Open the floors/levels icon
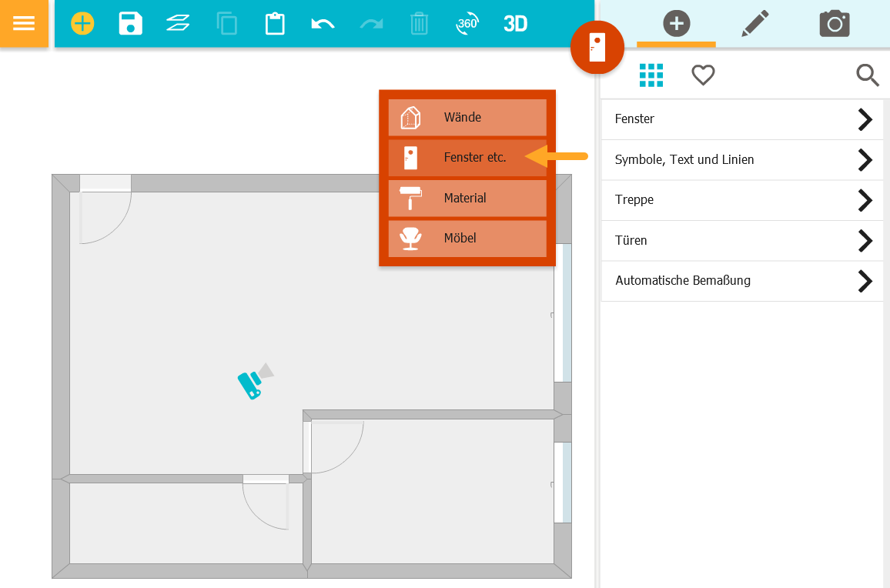Screen dimensions: 890x588 [x=178, y=23]
